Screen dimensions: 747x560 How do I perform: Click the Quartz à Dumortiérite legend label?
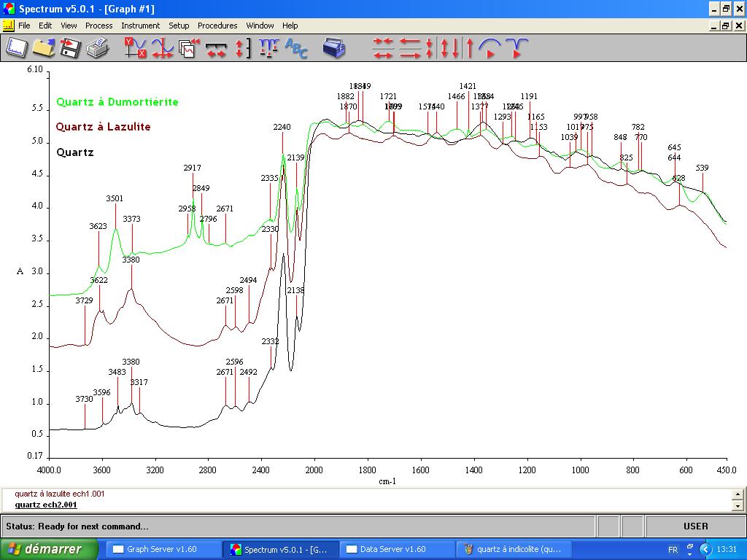(x=117, y=102)
